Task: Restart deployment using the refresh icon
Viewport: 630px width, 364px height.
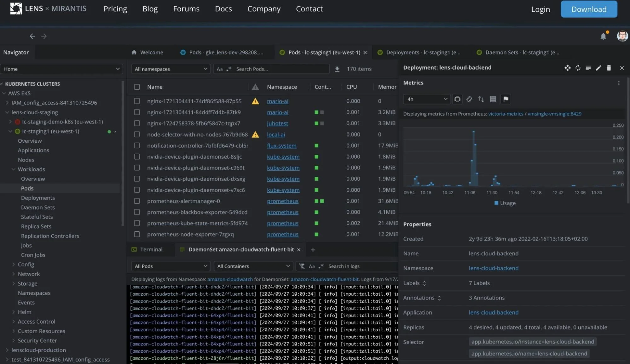Action: point(578,68)
